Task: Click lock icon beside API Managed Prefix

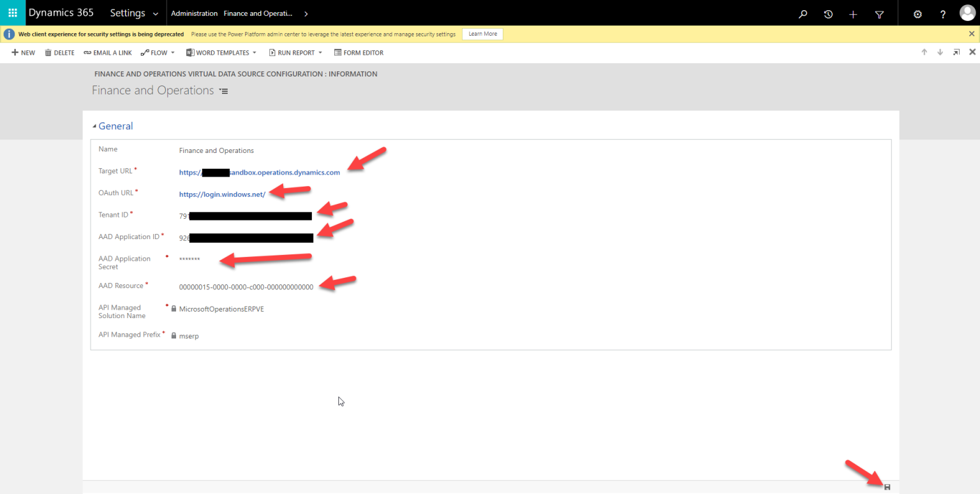Action: pyautogui.click(x=174, y=335)
